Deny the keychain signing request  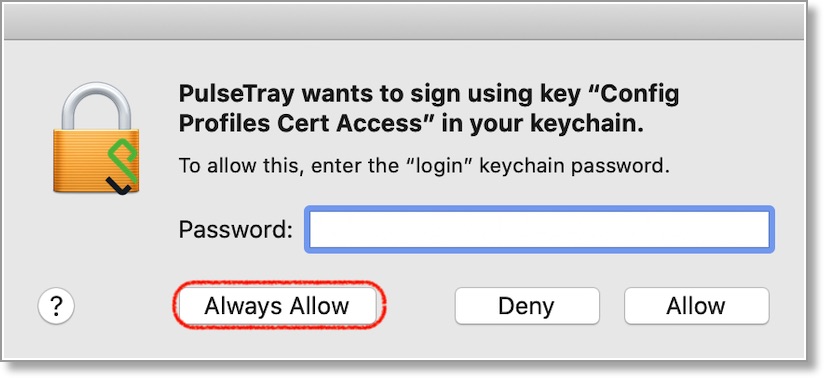527,305
